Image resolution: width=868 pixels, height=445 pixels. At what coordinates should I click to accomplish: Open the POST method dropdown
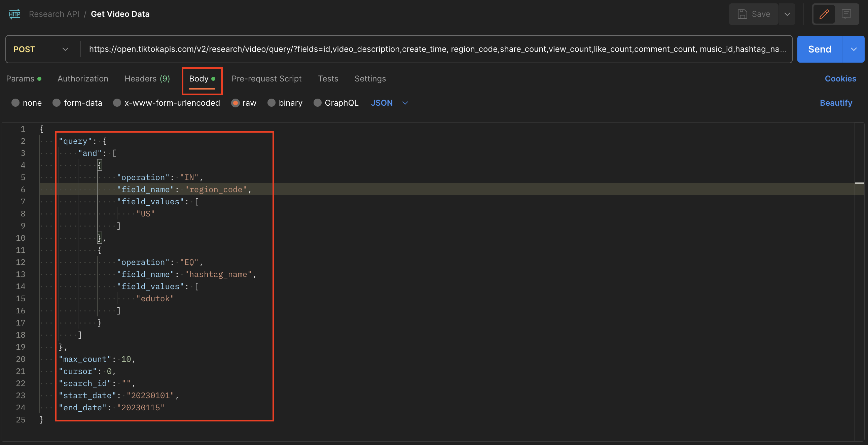40,49
